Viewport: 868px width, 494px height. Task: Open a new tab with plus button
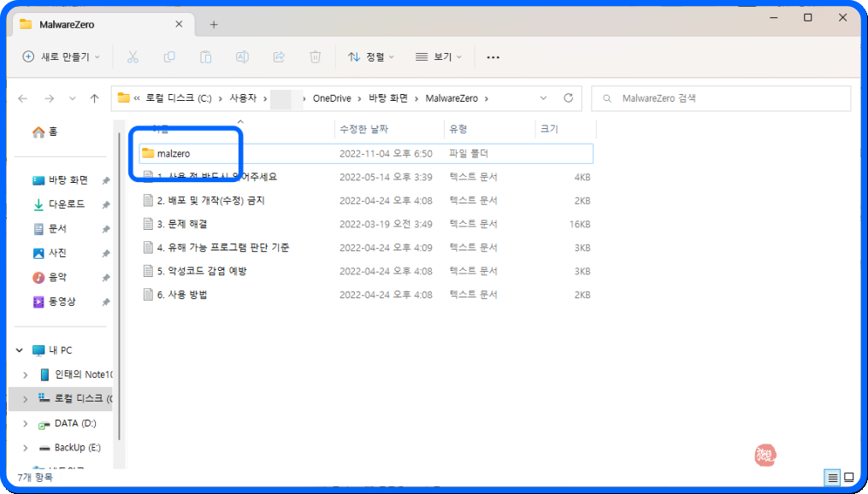coord(214,24)
